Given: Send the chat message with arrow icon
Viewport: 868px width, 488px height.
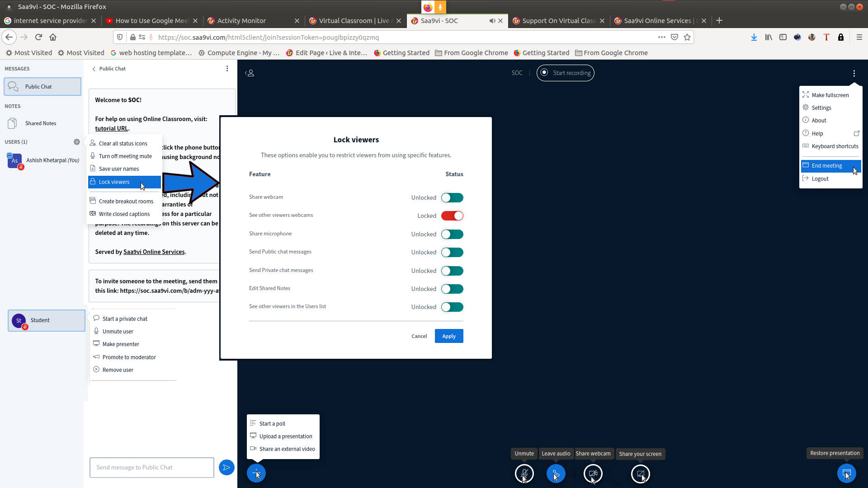Looking at the screenshot, I should [226, 467].
